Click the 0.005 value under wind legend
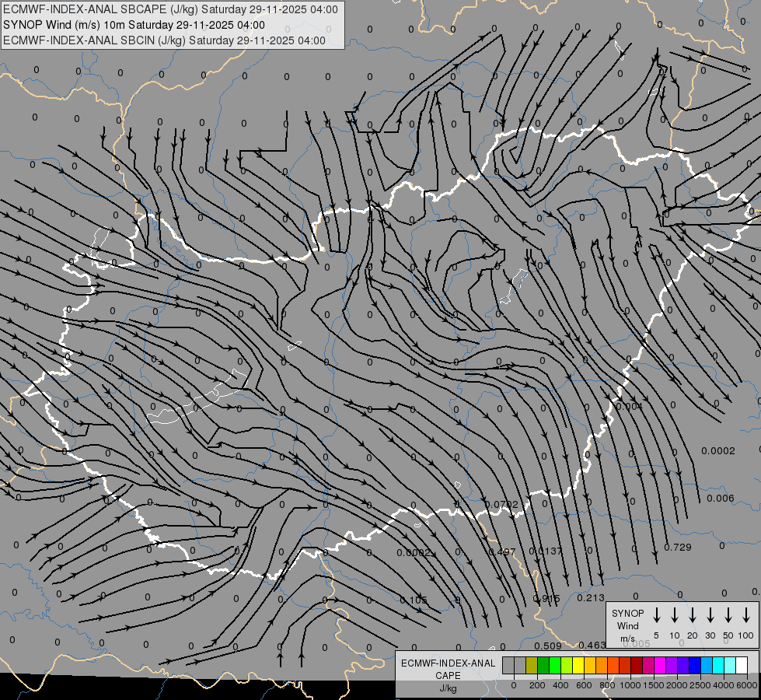Screen dimensions: 761x700 (x=637, y=644)
